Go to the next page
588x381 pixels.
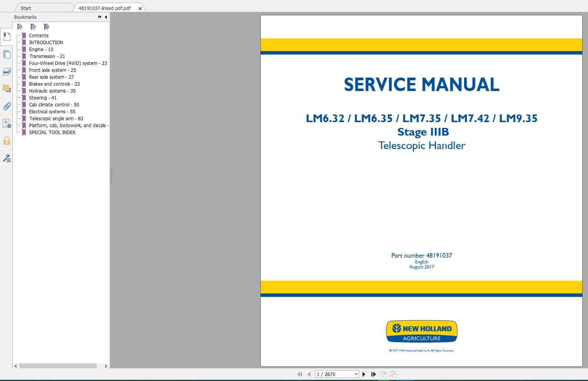point(364,374)
